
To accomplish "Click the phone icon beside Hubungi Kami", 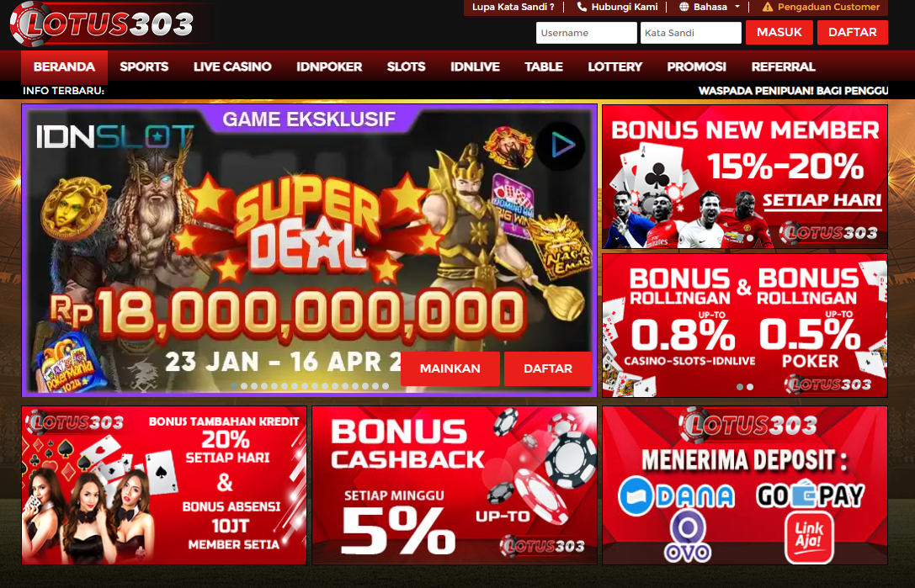I will click(581, 7).
